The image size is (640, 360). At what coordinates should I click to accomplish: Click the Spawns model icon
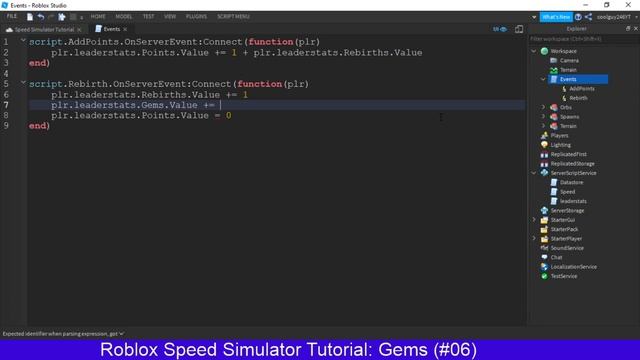[x=553, y=117]
